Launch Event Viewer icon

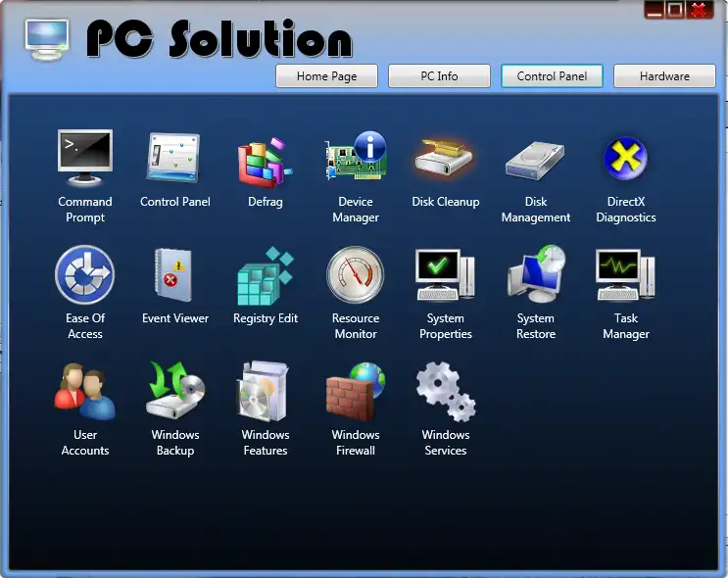pyautogui.click(x=173, y=274)
